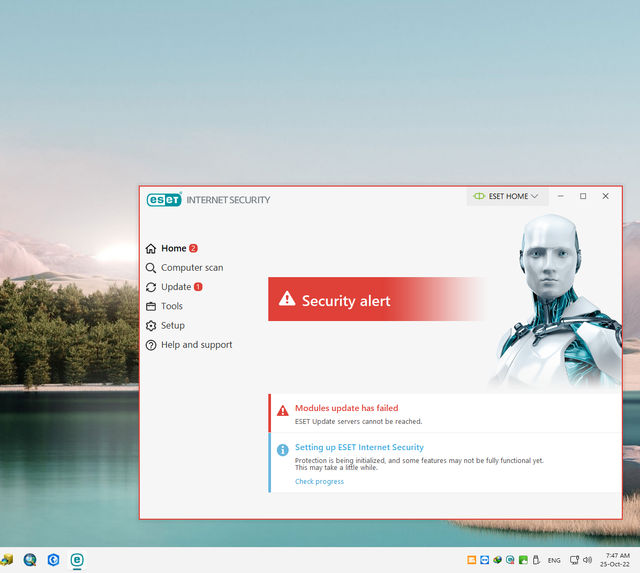This screenshot has width=640, height=573.
Task: Minimize the ESET Internet Security window
Action: 560,196
